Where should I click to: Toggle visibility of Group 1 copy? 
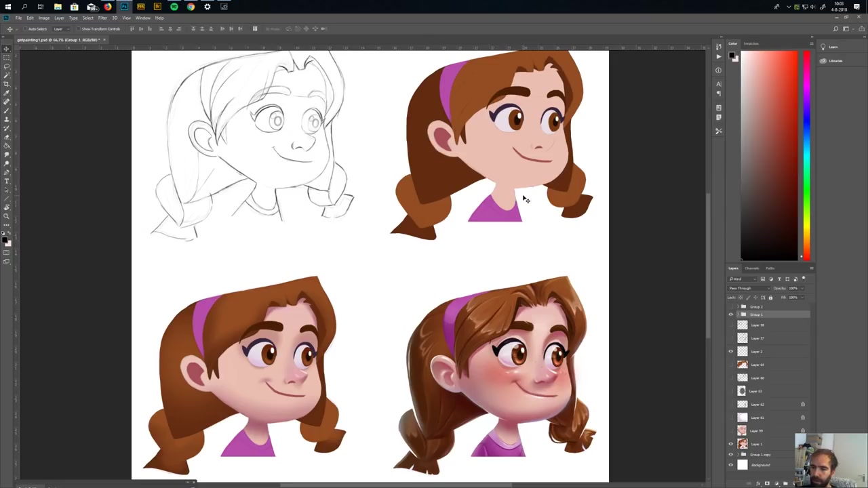point(731,454)
